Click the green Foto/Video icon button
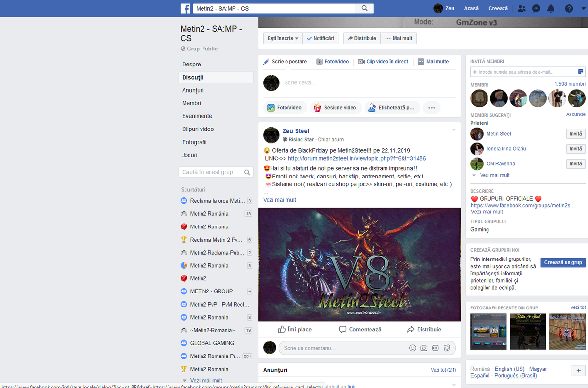 285,108
